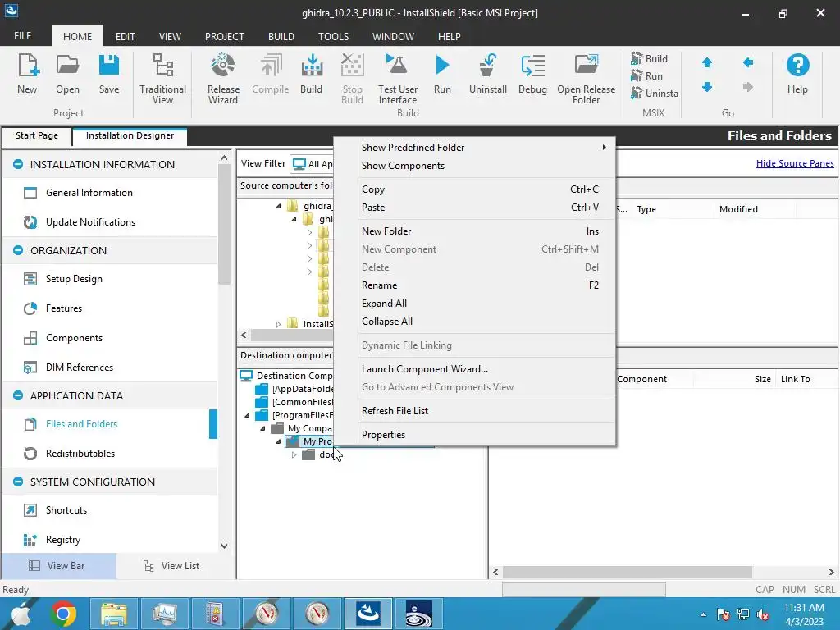Expand the doc destination folder
The image size is (840, 630).
[x=294, y=454]
